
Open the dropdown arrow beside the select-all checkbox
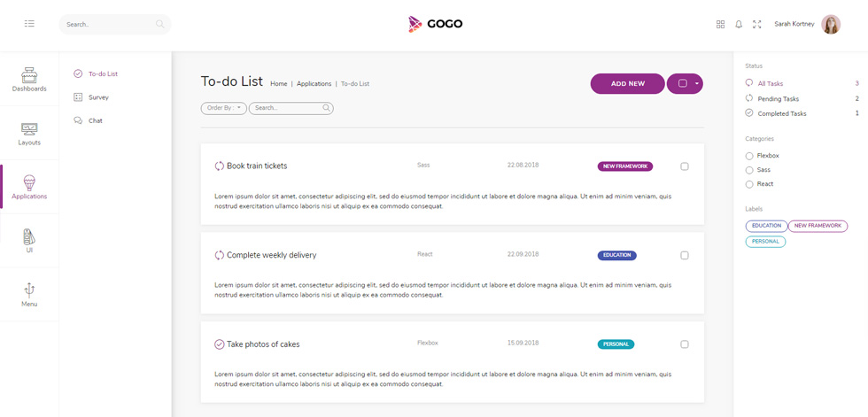click(x=697, y=83)
